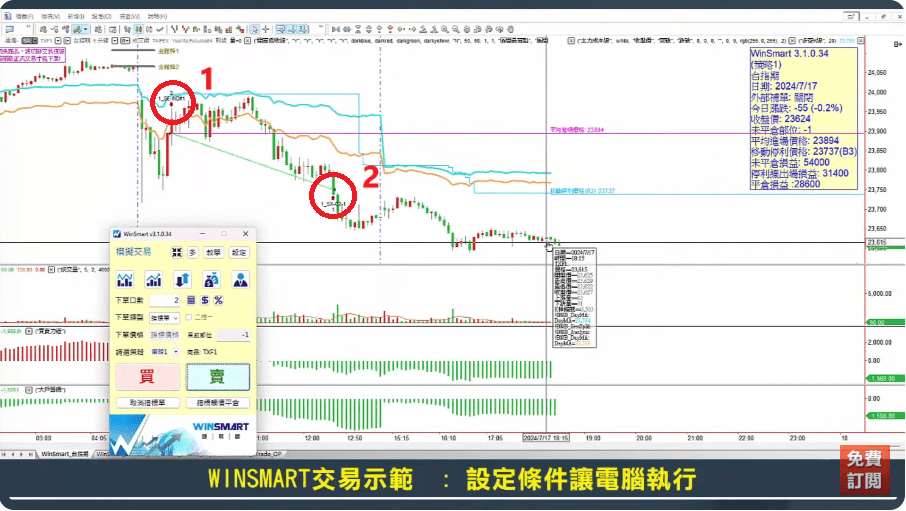Click the checkmark icon in the toolbar

pos(160,29)
